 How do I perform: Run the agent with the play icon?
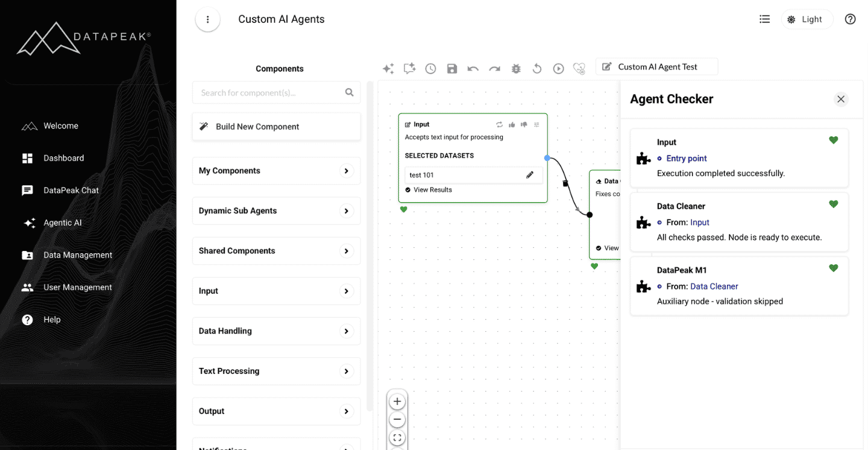559,69
